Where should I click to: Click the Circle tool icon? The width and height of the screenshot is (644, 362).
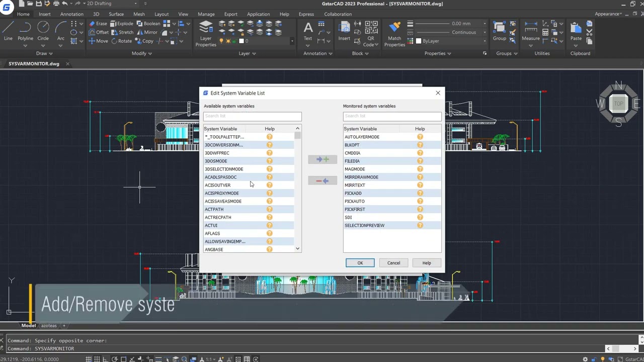(43, 28)
